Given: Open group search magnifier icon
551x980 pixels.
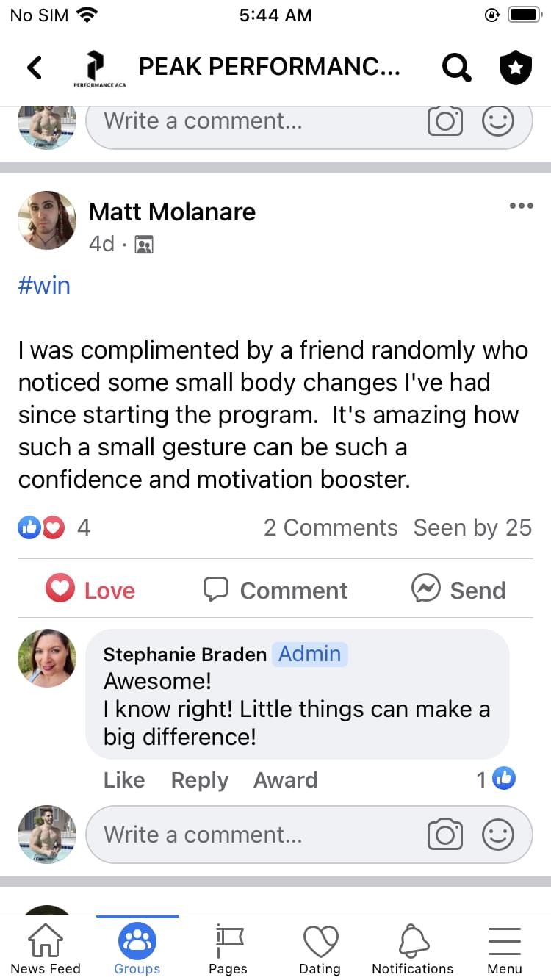Looking at the screenshot, I should [456, 68].
